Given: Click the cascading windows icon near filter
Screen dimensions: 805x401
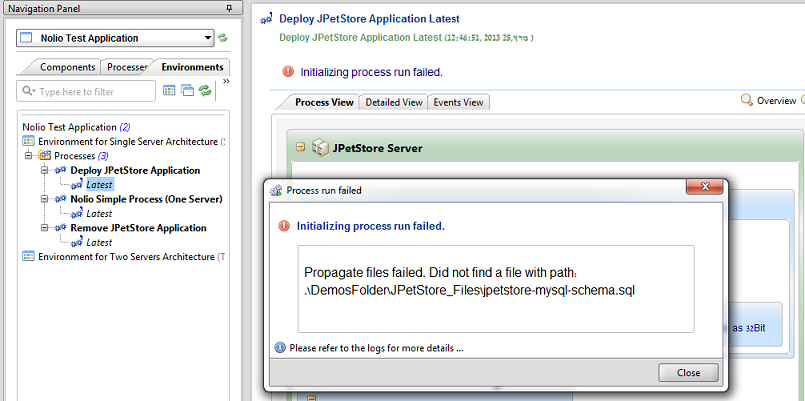Looking at the screenshot, I should tap(187, 91).
